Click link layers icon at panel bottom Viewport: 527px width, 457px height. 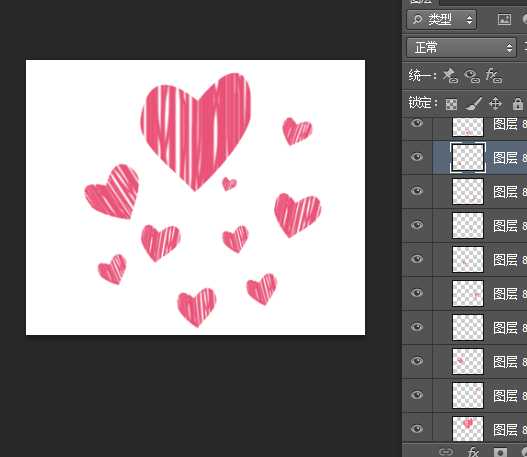pyautogui.click(x=446, y=452)
